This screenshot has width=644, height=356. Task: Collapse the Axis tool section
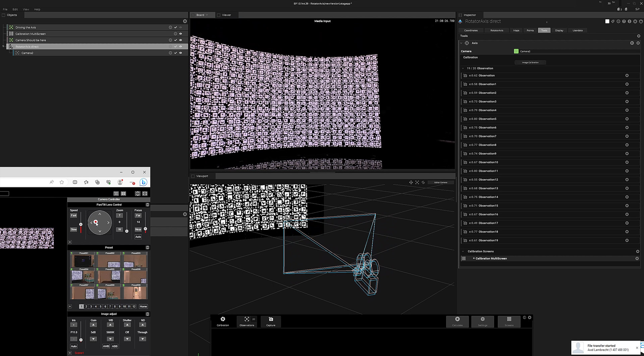click(461, 43)
